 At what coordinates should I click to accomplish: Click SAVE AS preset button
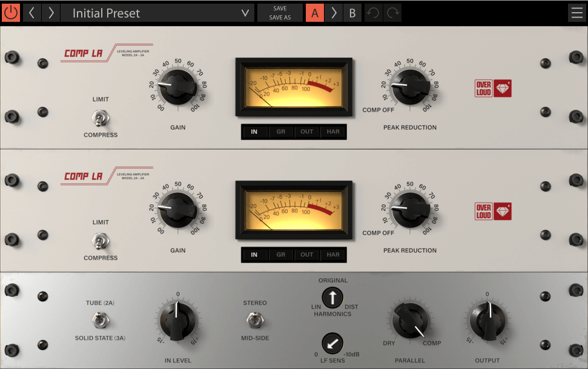[280, 17]
